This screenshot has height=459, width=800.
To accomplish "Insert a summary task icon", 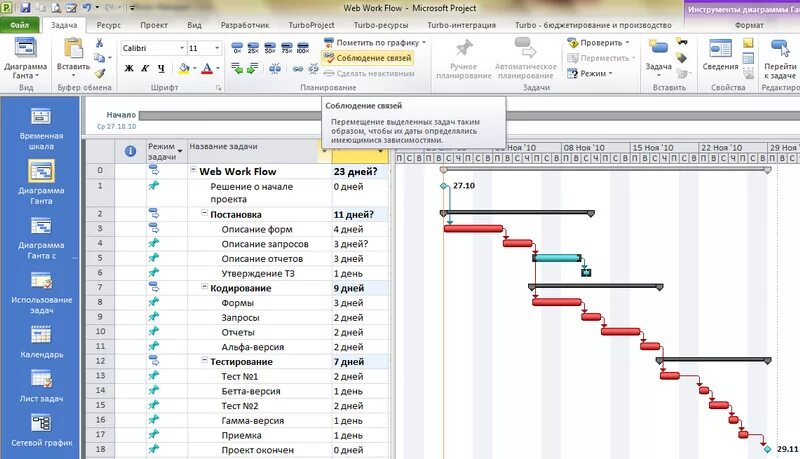I will pyautogui.click(x=682, y=42).
